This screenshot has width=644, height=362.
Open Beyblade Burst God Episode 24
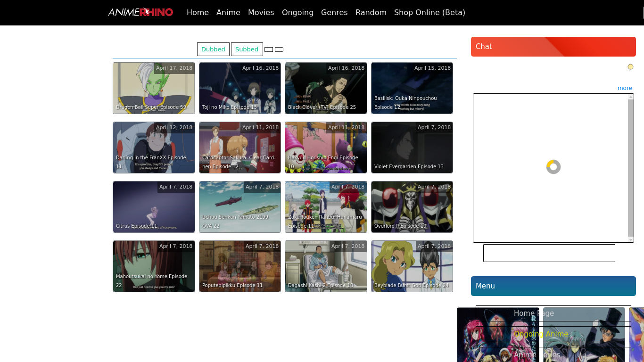(x=412, y=266)
